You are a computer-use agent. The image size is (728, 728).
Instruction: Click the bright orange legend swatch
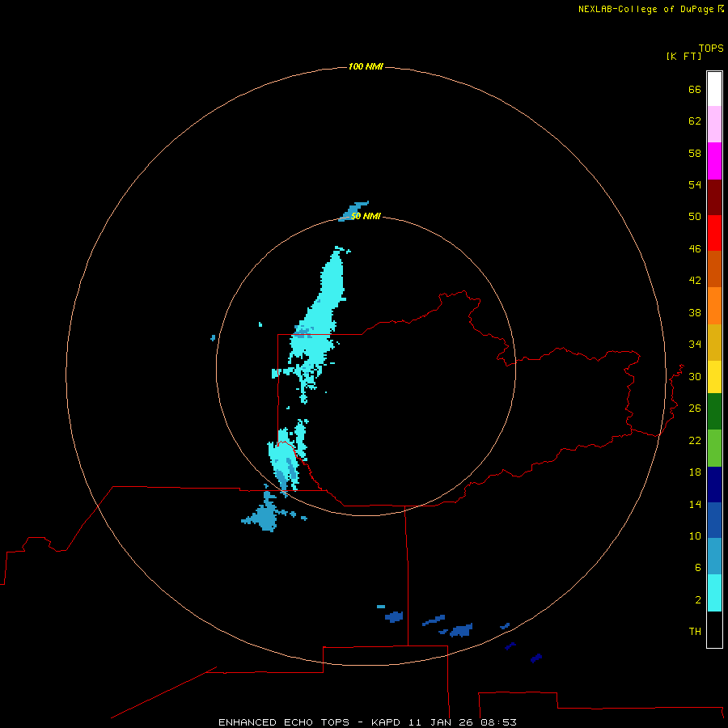point(714,306)
